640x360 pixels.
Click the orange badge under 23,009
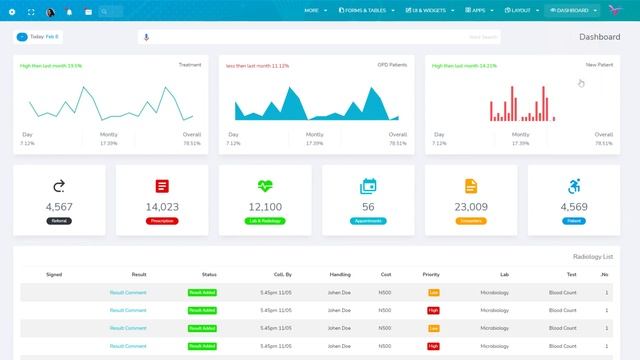point(471,221)
